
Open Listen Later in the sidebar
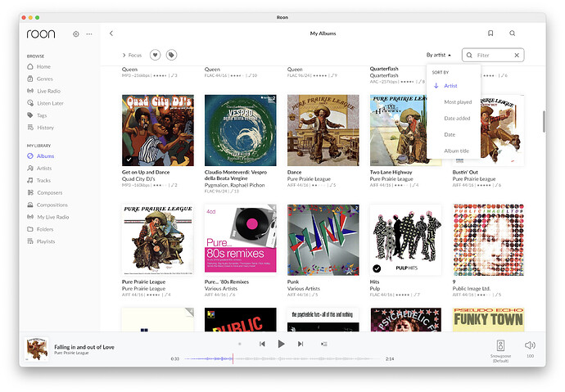tap(45, 103)
